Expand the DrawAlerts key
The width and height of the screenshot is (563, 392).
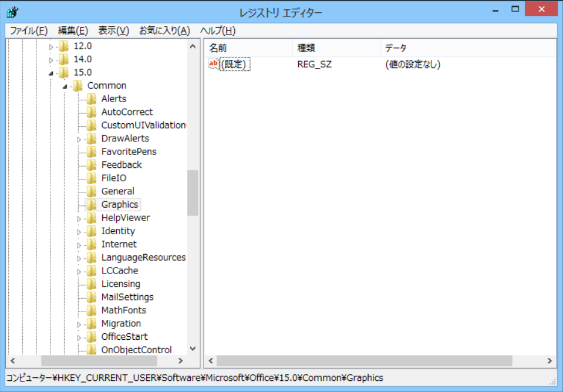79,139
